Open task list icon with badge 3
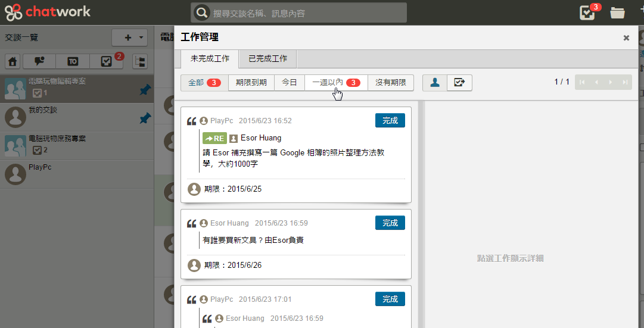 tap(588, 13)
